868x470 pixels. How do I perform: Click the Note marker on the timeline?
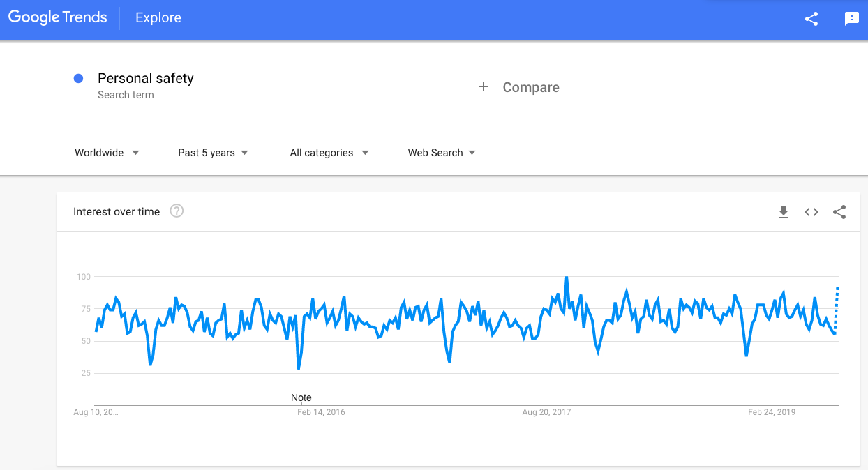point(301,397)
